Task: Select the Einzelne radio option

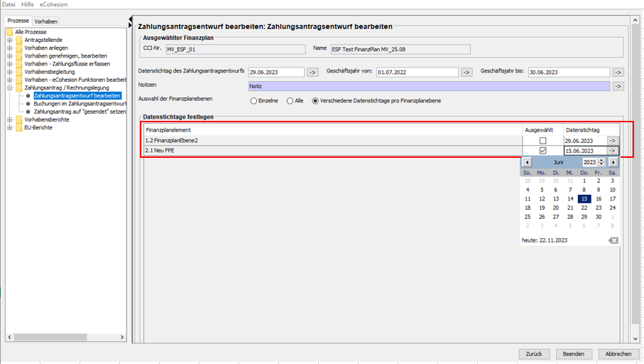Action: pyautogui.click(x=253, y=101)
